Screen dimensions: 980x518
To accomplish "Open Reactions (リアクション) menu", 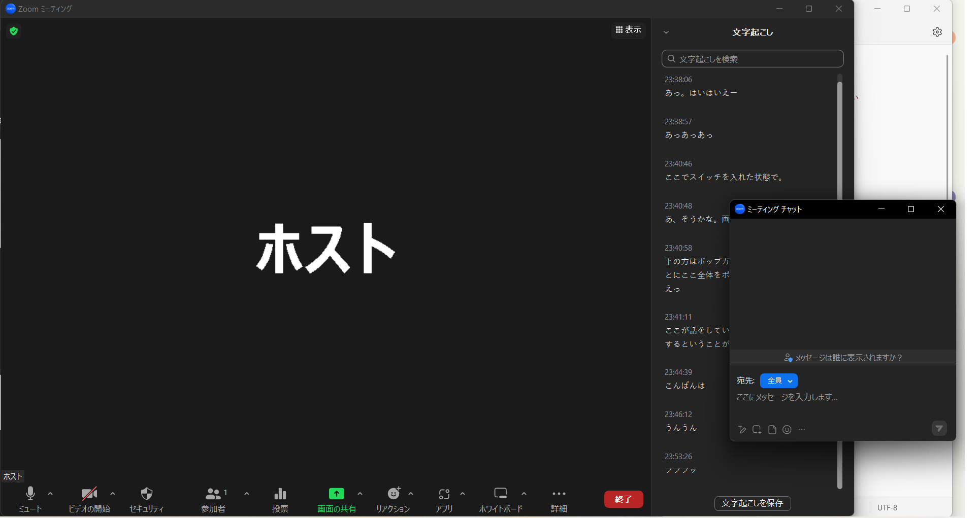I will pyautogui.click(x=393, y=500).
